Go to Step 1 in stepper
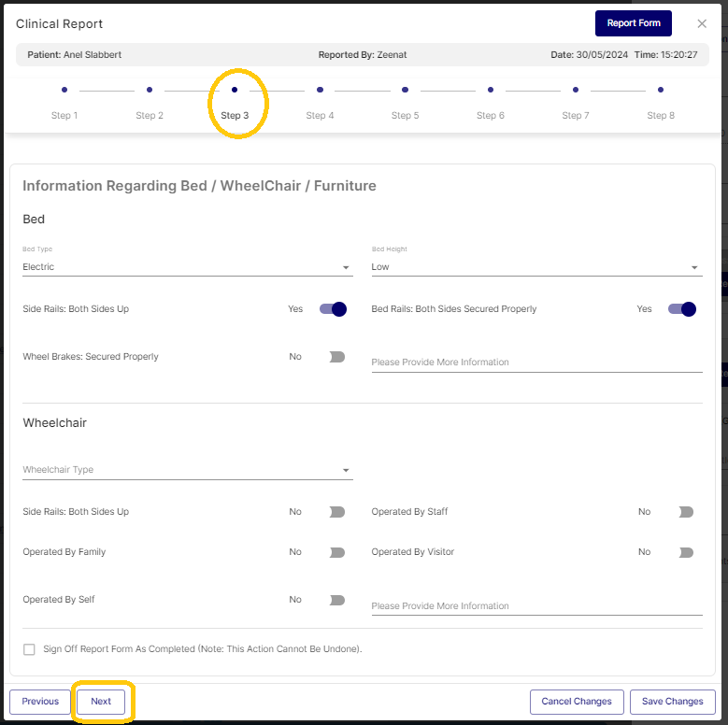 click(64, 91)
